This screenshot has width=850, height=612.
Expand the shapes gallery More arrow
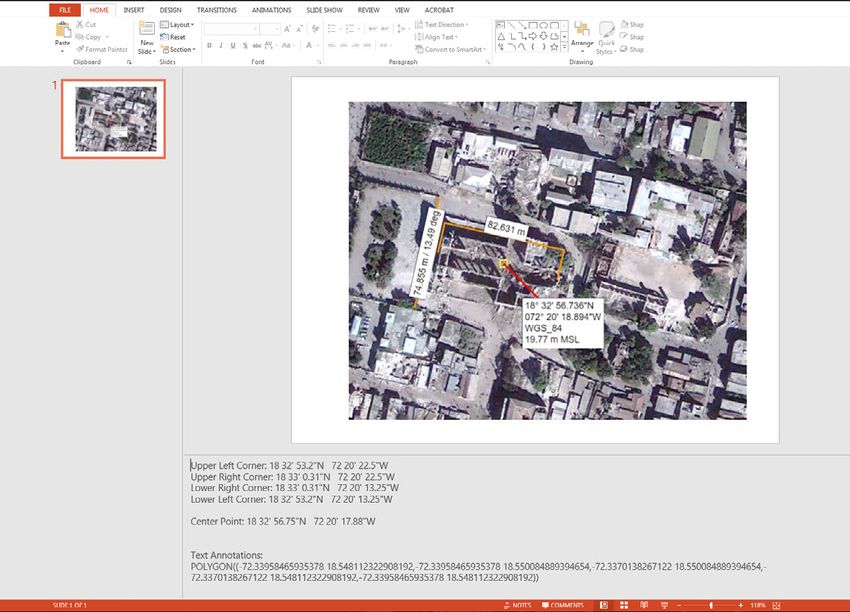coord(564,48)
